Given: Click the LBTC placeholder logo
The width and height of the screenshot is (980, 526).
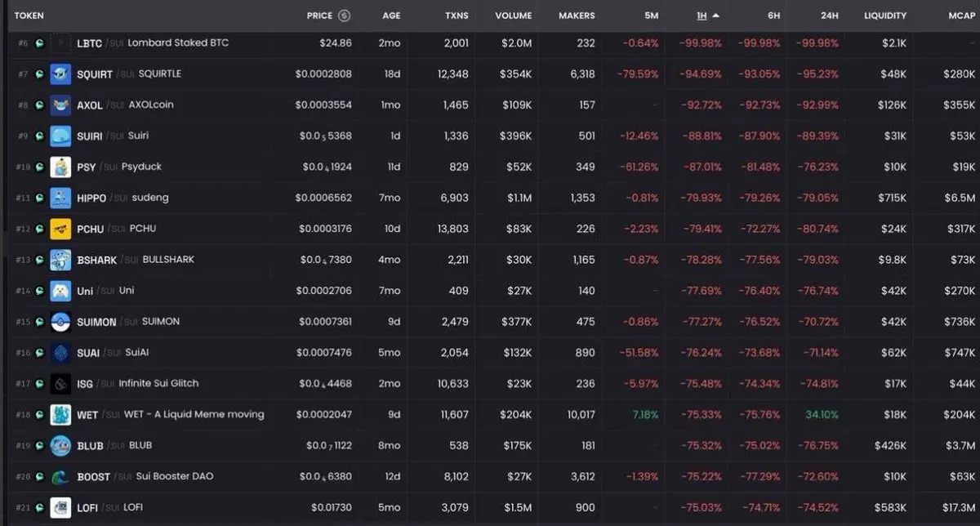Looking at the screenshot, I should pyautogui.click(x=60, y=43).
